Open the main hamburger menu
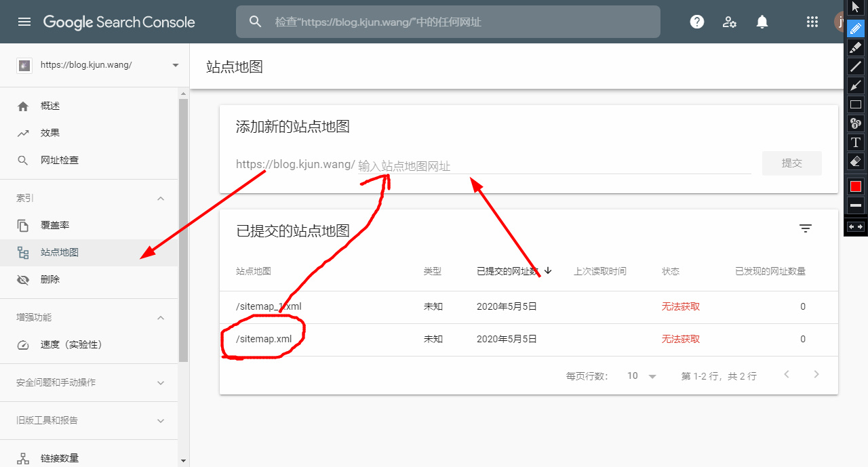This screenshot has height=467, width=868. 24,22
